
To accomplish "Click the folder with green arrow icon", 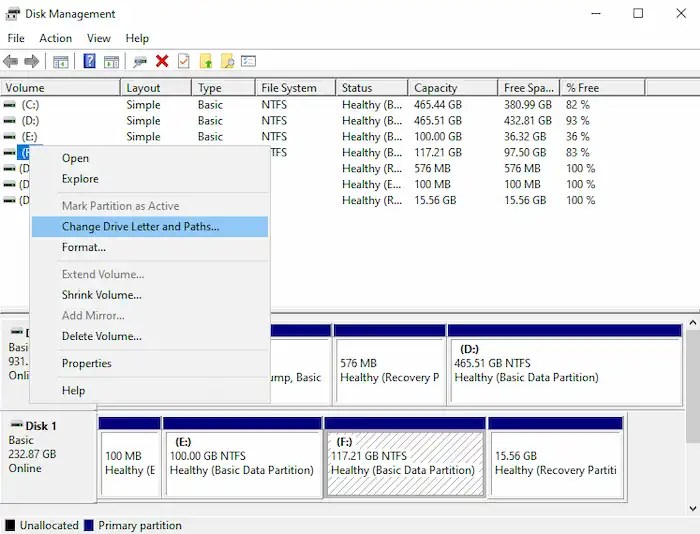I will (x=206, y=61).
